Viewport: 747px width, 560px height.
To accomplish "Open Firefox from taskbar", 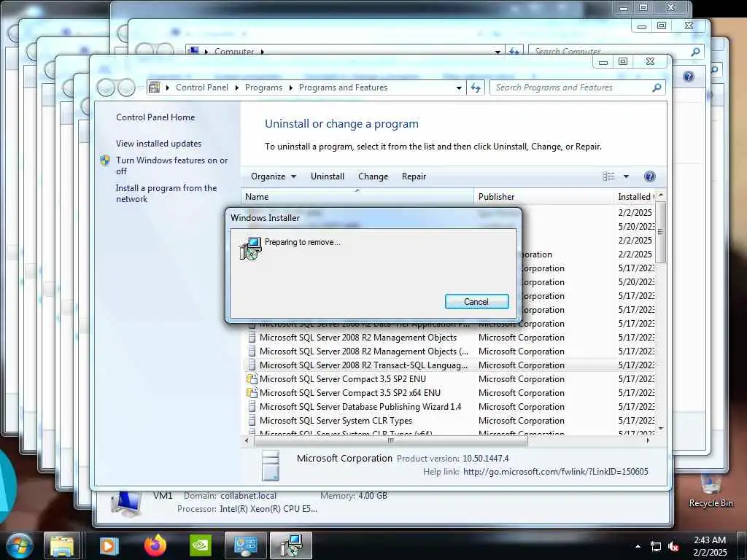I will (x=155, y=545).
